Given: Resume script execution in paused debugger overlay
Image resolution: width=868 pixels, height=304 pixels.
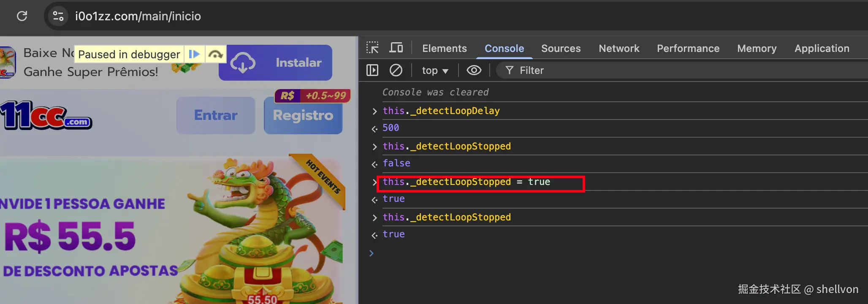Looking at the screenshot, I should [x=194, y=54].
